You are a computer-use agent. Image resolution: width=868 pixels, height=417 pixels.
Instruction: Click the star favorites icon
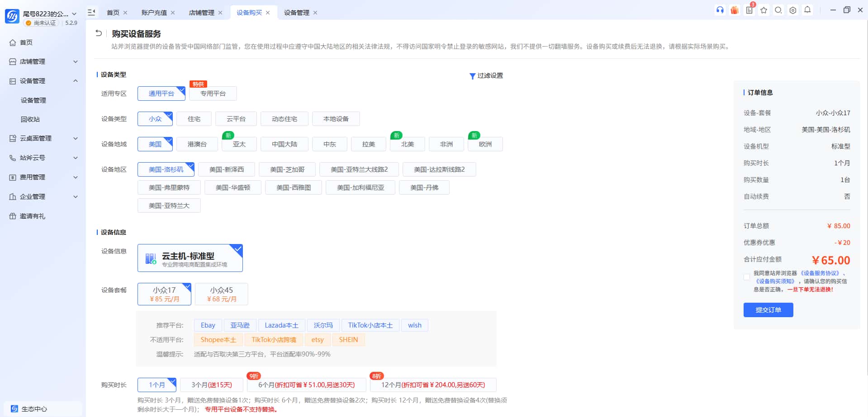pos(764,10)
